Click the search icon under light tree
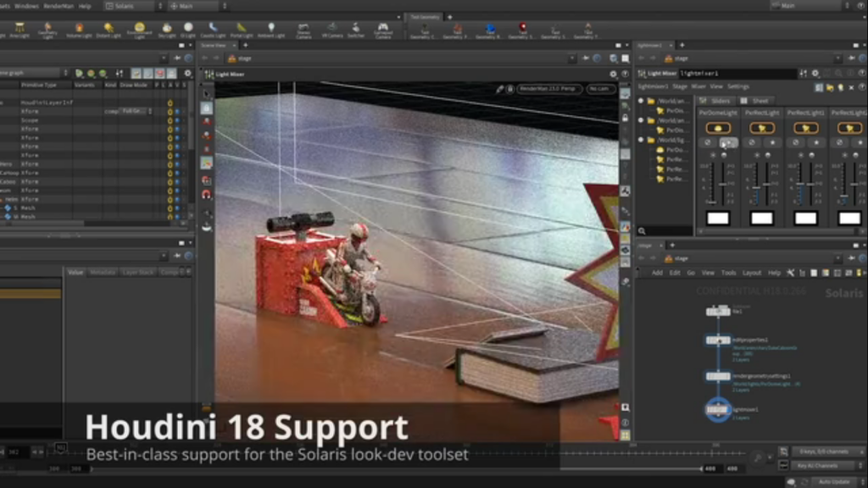The image size is (868, 488). [x=642, y=230]
